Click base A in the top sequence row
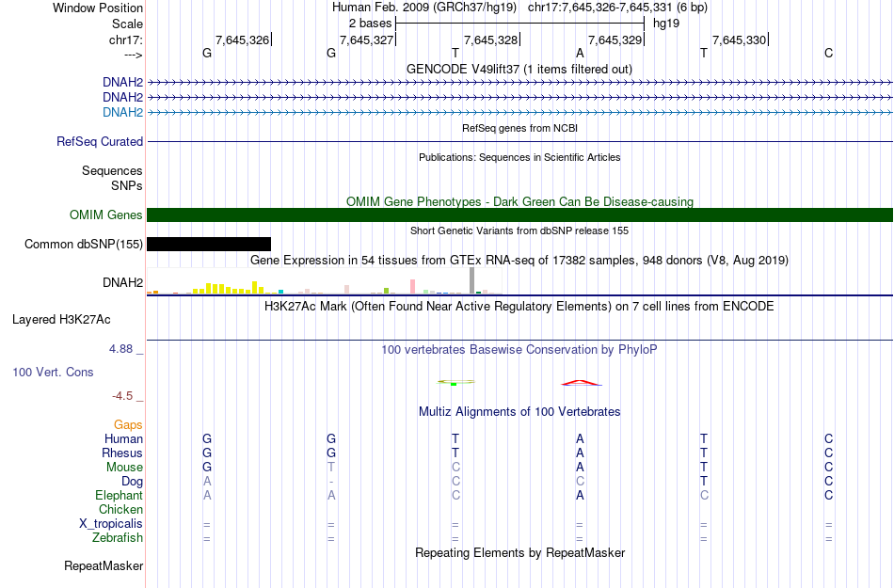Viewport: 894px width, 588px height. pos(580,54)
